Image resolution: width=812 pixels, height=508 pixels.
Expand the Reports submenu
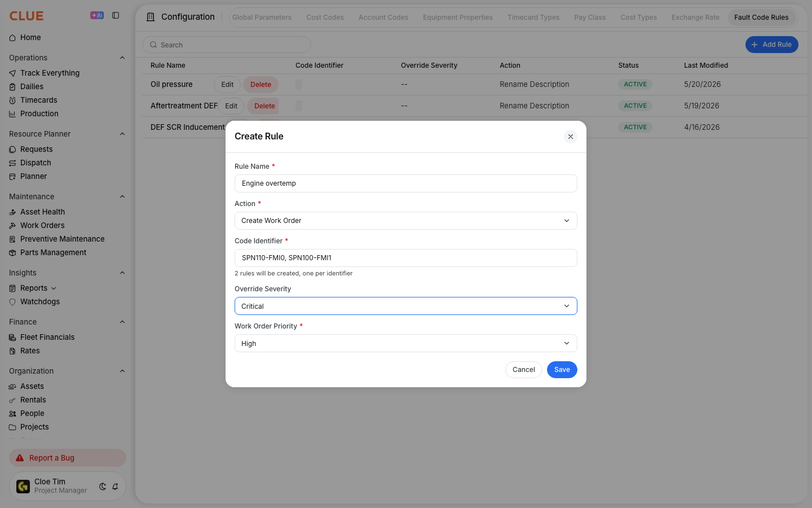pyautogui.click(x=54, y=288)
